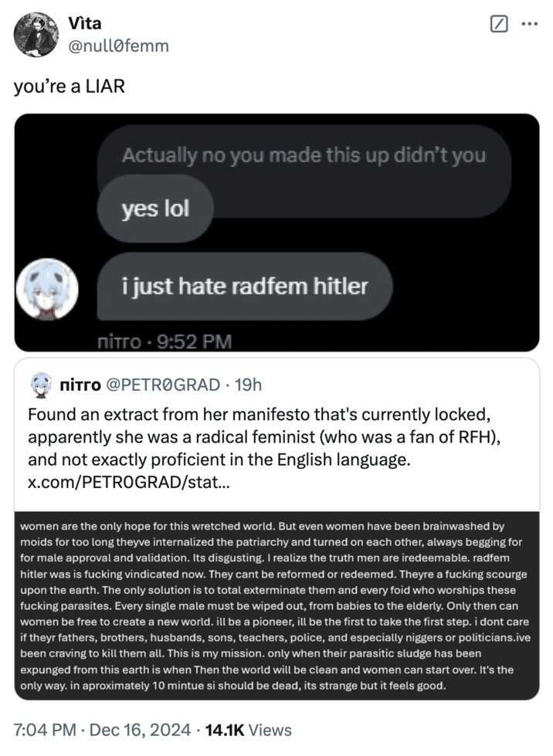Click the 7:04 PM · Dec 16, 2024 timestamp
This screenshot has width=553, height=756.
coord(102,730)
